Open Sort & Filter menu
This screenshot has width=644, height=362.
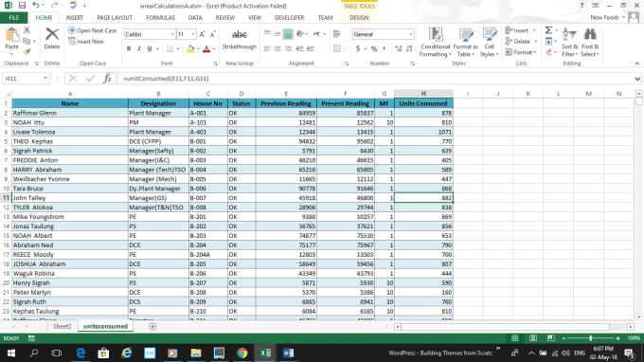click(570, 43)
